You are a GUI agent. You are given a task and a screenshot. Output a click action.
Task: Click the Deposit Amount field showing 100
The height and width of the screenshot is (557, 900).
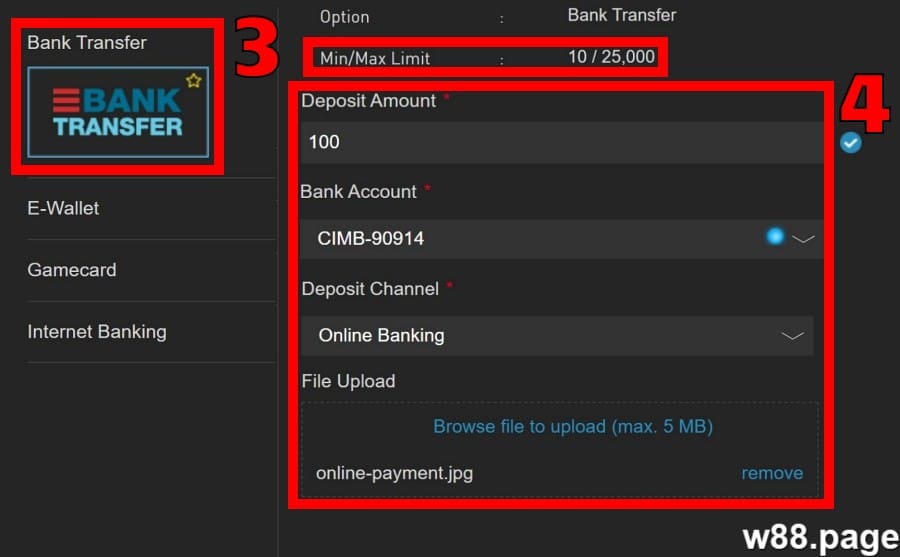pos(561,142)
